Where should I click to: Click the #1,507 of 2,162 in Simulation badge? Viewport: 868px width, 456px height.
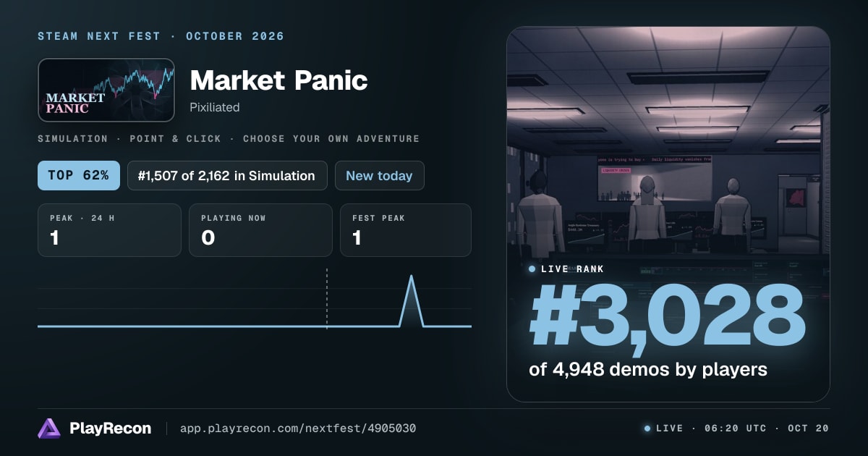coord(227,175)
